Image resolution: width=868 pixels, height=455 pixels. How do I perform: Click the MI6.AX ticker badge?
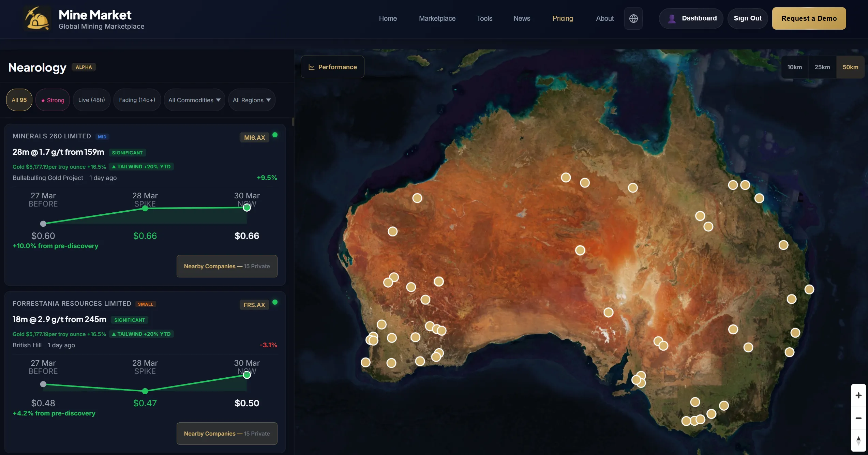[x=254, y=137]
